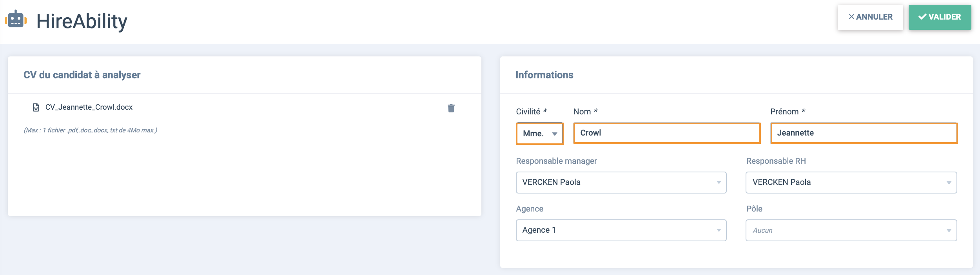The width and height of the screenshot is (980, 275).
Task: Click the arrow in Responsable RH select
Action: pos(949,183)
